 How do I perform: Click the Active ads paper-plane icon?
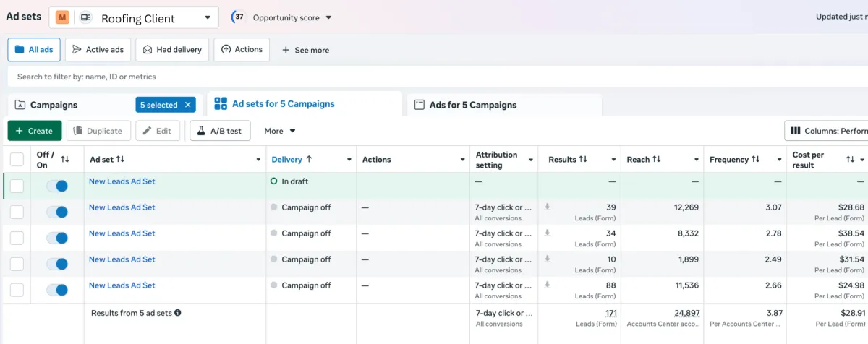point(77,50)
